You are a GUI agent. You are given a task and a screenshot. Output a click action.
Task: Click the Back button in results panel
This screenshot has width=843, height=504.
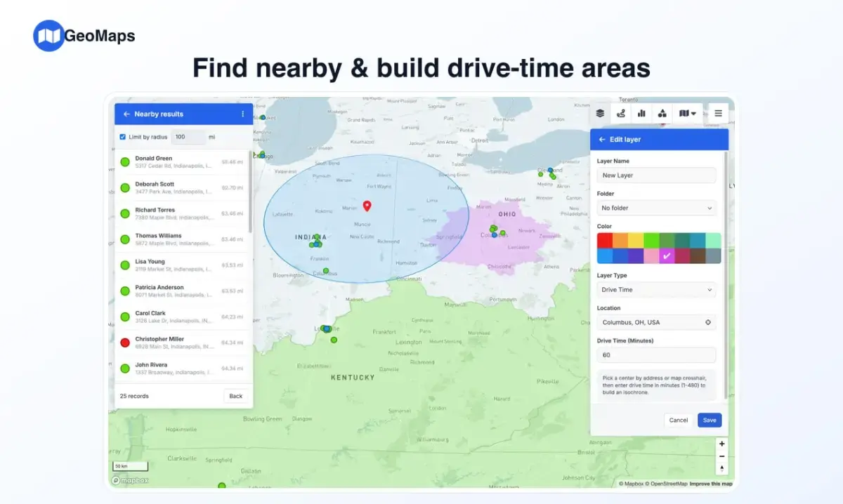click(236, 396)
